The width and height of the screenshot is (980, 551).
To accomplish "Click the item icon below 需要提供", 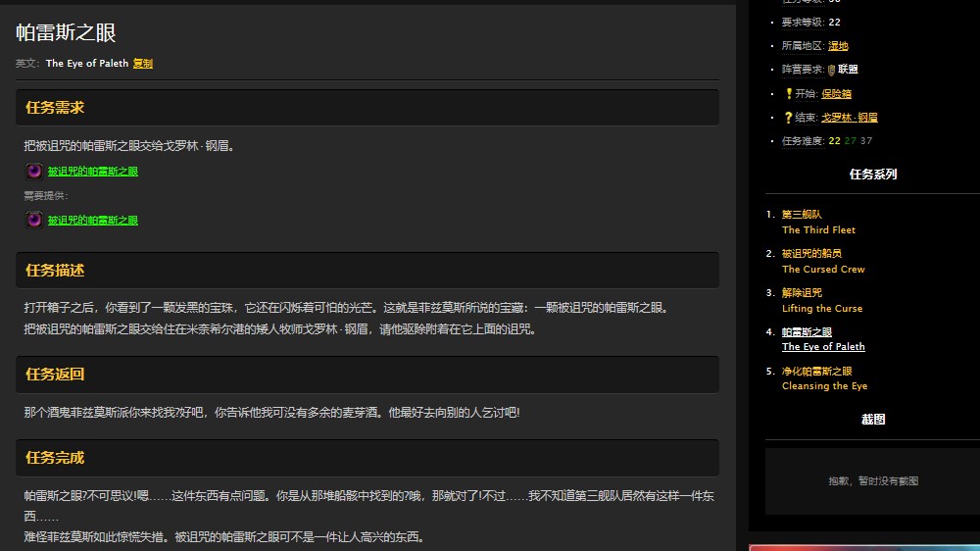I will (x=33, y=220).
